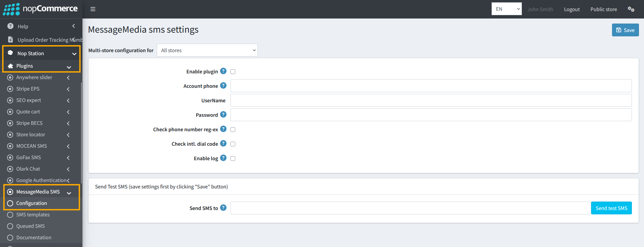
Task: Expand the Store locator chevron
Action: 68,135
